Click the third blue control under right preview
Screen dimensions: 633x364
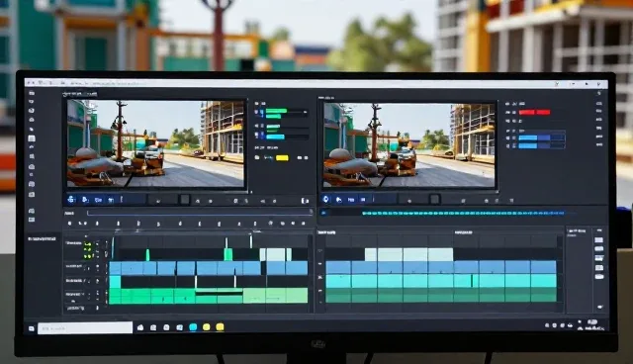(351, 200)
